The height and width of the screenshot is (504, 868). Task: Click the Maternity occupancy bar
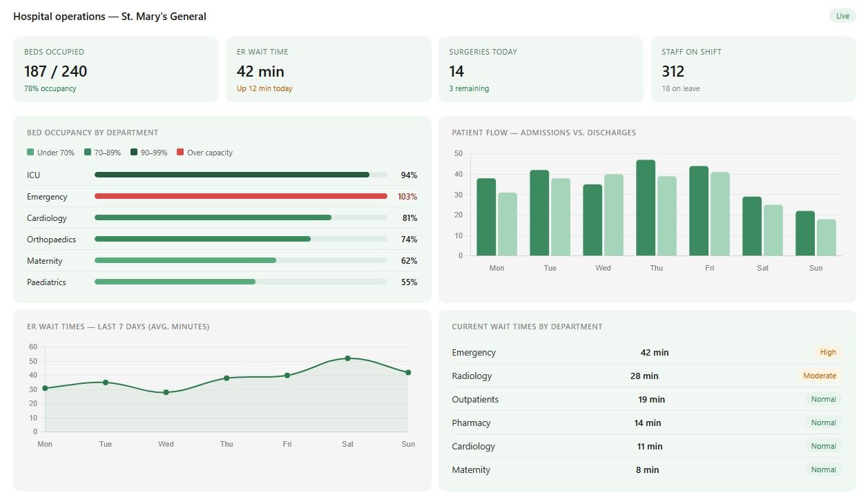pos(241,260)
